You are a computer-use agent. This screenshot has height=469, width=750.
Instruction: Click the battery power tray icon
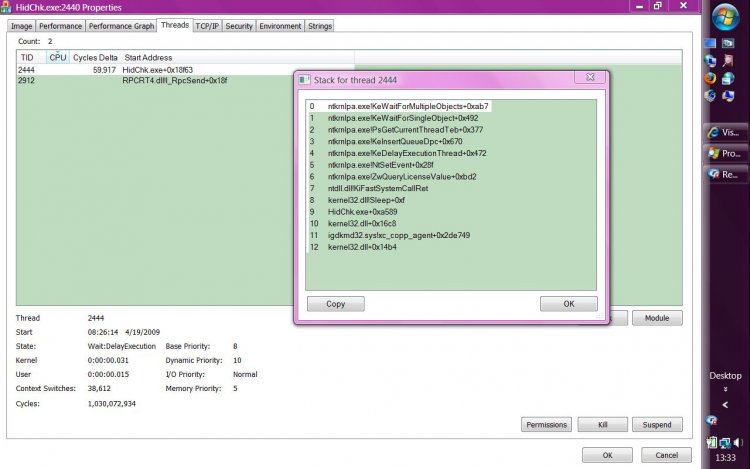click(x=711, y=443)
